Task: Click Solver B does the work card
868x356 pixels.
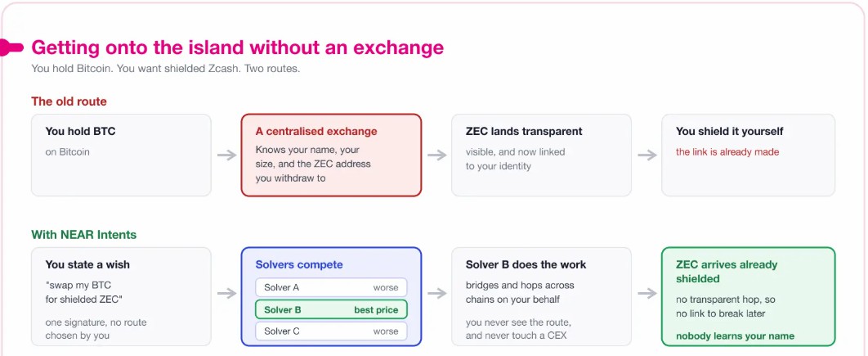Action: click(541, 296)
